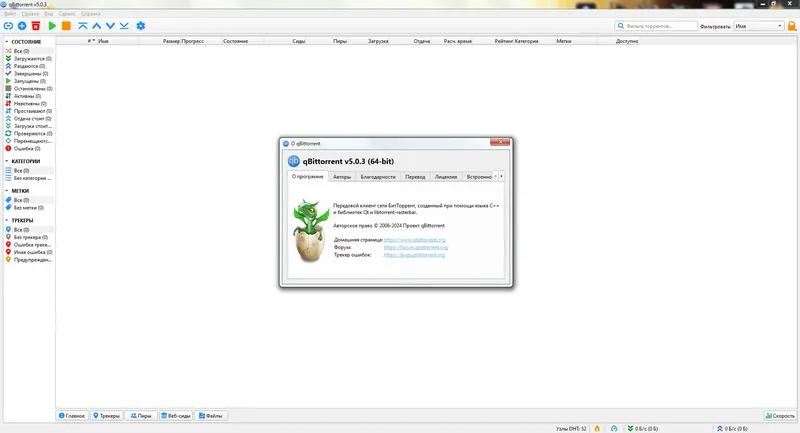Start torrents with the green play icon

click(x=52, y=26)
